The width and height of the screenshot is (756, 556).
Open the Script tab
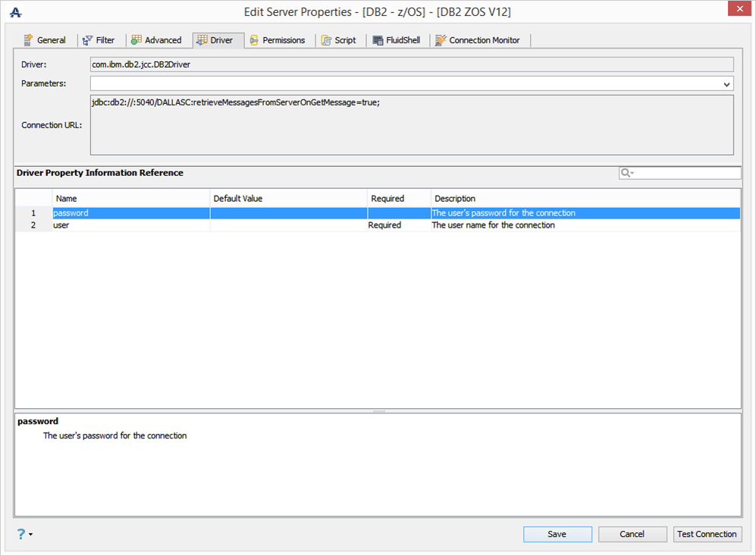point(339,40)
